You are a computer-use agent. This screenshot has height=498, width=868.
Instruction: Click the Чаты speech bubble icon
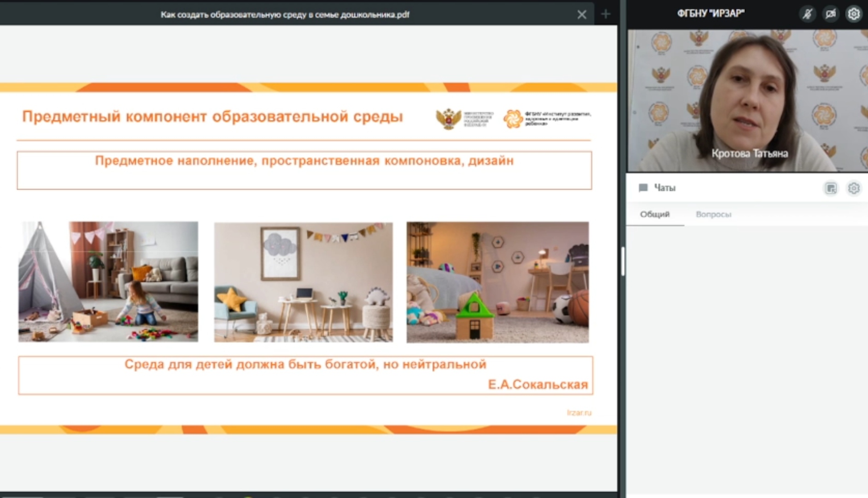click(643, 188)
